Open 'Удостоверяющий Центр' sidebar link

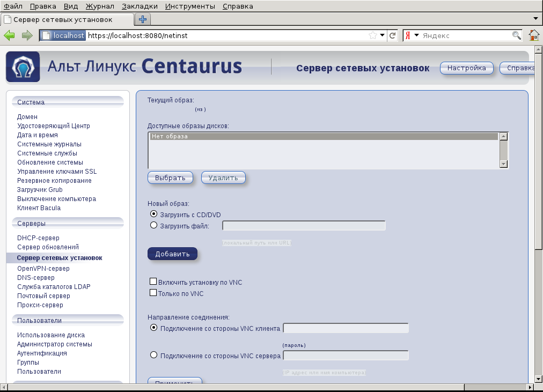coord(54,126)
